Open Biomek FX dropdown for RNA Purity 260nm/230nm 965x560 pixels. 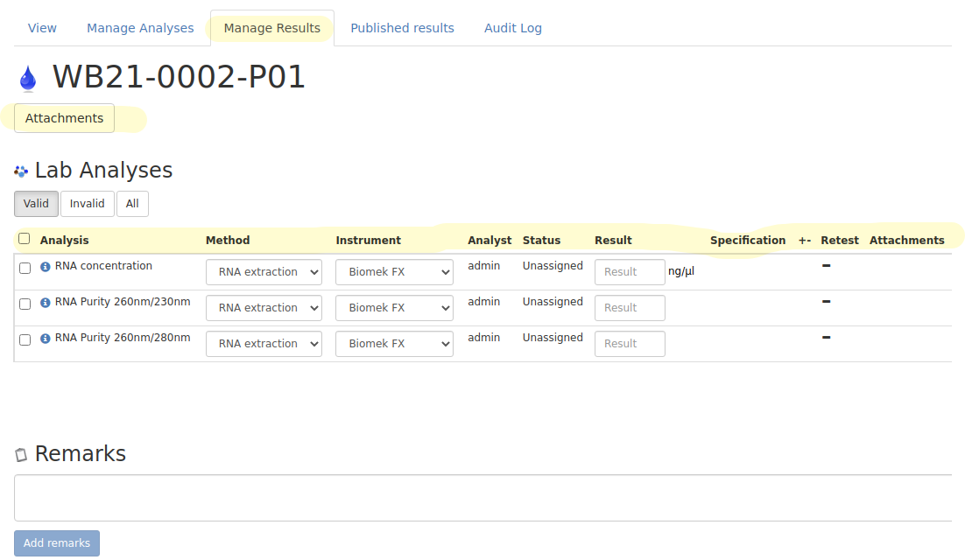[x=393, y=307]
